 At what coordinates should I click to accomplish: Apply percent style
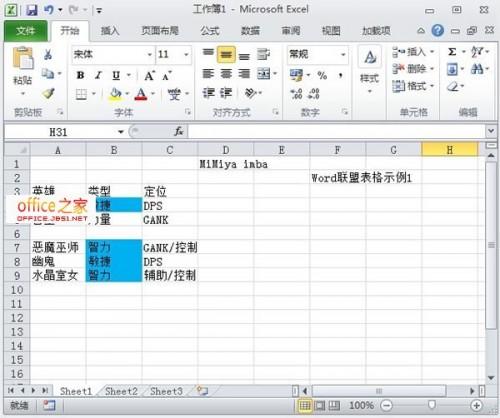pos(322,76)
